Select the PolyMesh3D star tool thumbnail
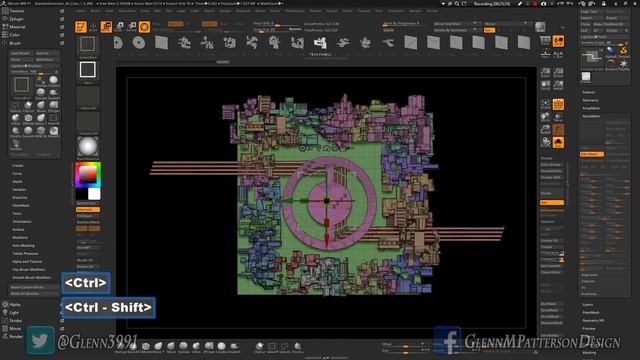This screenshot has width=640, height=360. pyautogui.click(x=623, y=64)
